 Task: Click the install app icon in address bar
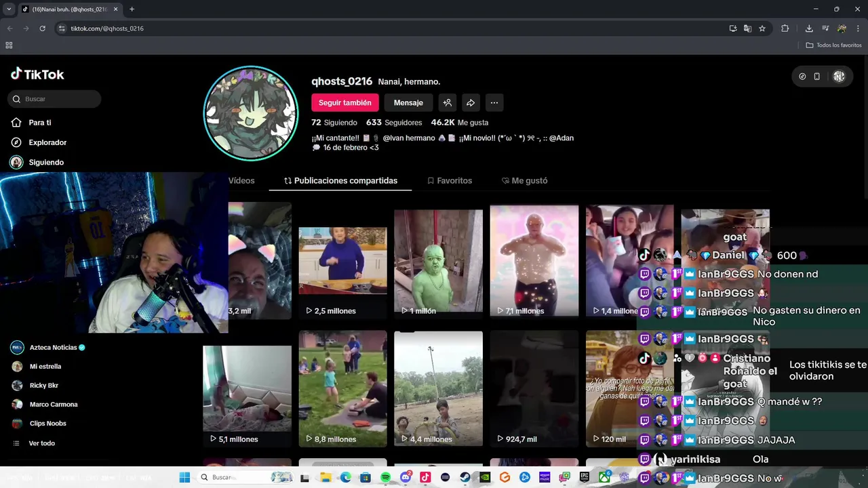coord(733,28)
